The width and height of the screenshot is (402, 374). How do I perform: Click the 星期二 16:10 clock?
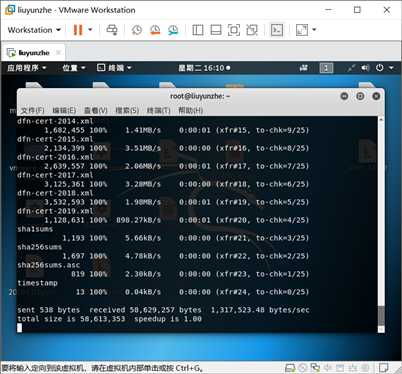tap(204, 68)
